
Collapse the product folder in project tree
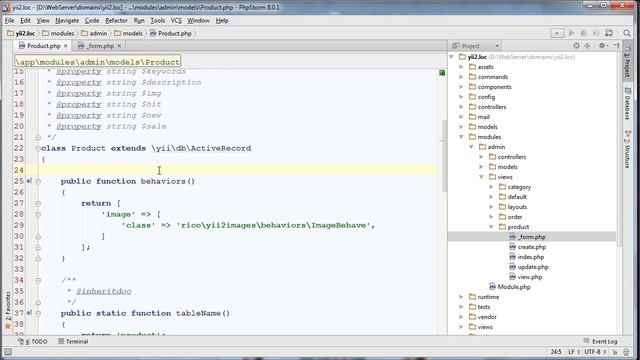point(491,227)
